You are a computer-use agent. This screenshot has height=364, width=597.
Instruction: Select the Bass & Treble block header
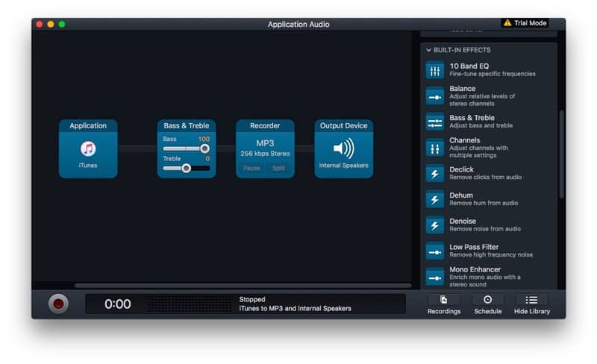coord(186,125)
